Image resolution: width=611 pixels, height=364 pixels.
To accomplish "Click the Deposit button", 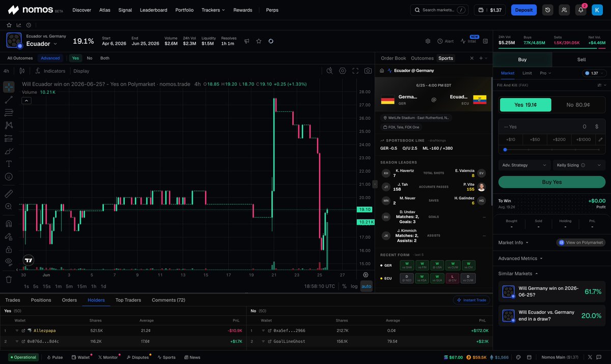I will pyautogui.click(x=524, y=10).
